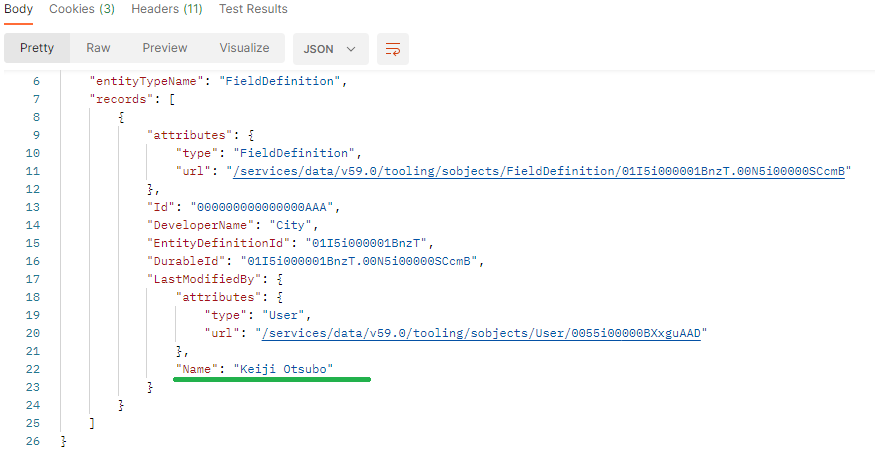
Task: Click the "Keiji Otsubo" name value
Action: 283,369
